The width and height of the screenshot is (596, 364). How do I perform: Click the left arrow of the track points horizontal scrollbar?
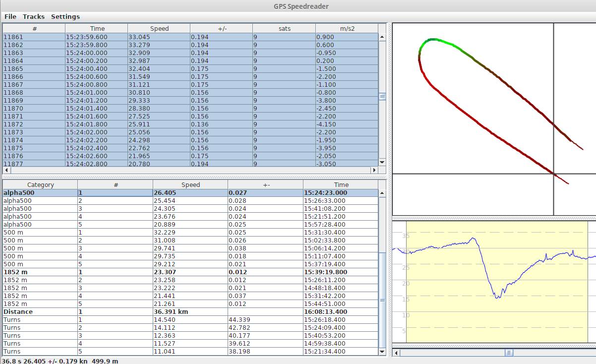(x=6, y=170)
